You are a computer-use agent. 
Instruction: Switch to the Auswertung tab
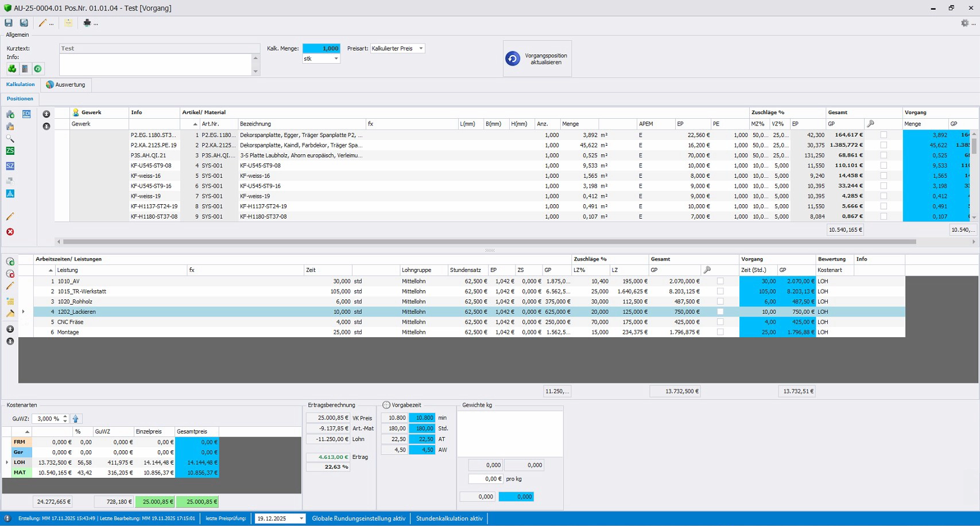[x=66, y=85]
